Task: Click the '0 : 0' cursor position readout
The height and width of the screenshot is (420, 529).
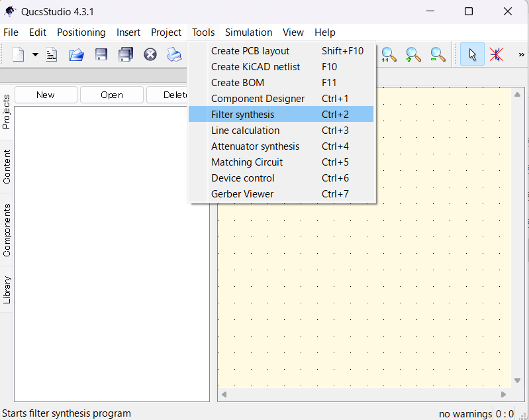Action: pyautogui.click(x=505, y=413)
